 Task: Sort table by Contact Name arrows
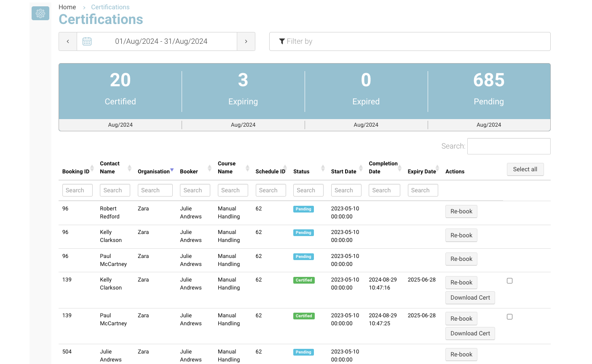(129, 168)
